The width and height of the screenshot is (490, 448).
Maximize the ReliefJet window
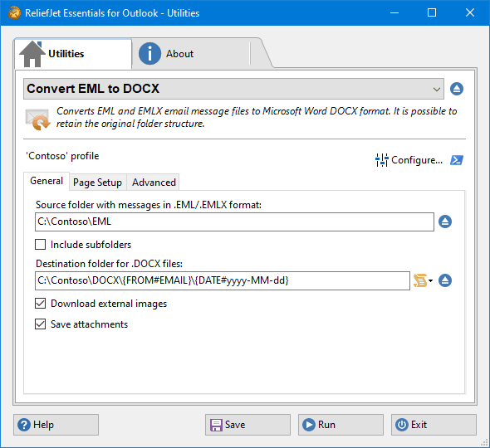pyautogui.click(x=432, y=12)
